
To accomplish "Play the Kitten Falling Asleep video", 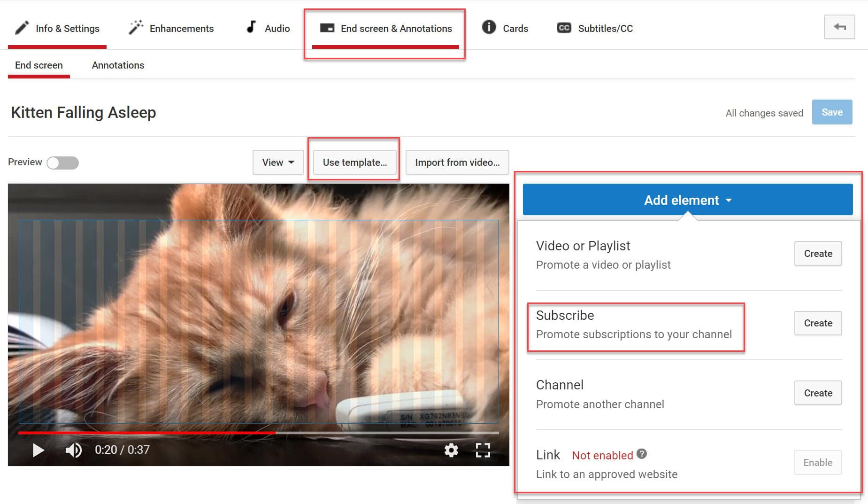I will [x=38, y=450].
